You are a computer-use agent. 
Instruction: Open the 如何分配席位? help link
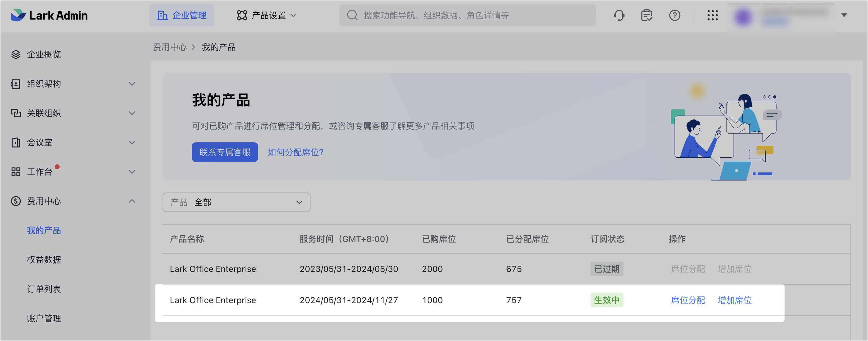point(296,152)
